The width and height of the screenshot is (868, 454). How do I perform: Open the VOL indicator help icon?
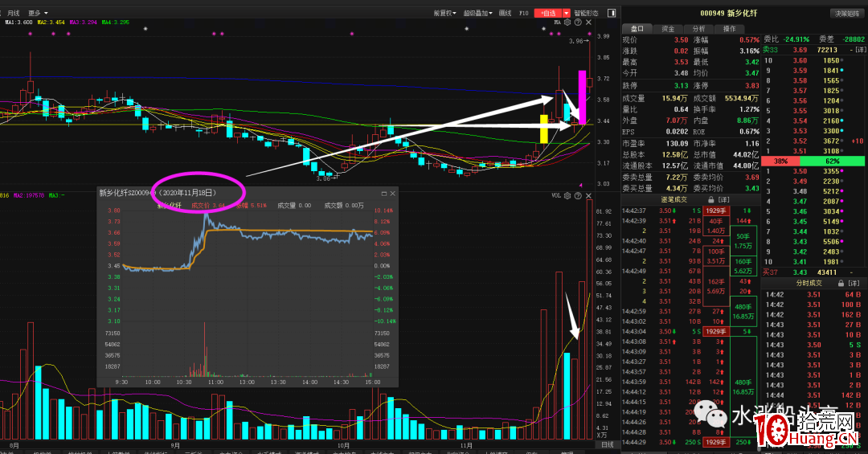click(578, 195)
